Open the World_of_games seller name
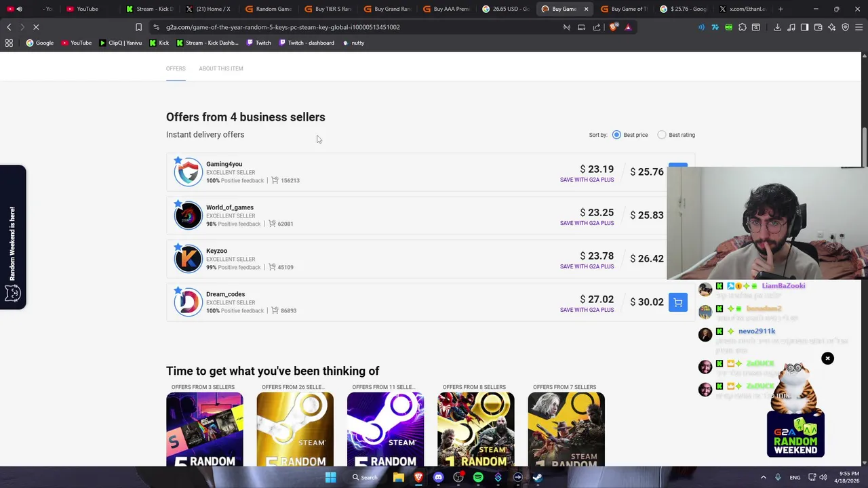Screen dimensions: 868x488 coord(230,207)
